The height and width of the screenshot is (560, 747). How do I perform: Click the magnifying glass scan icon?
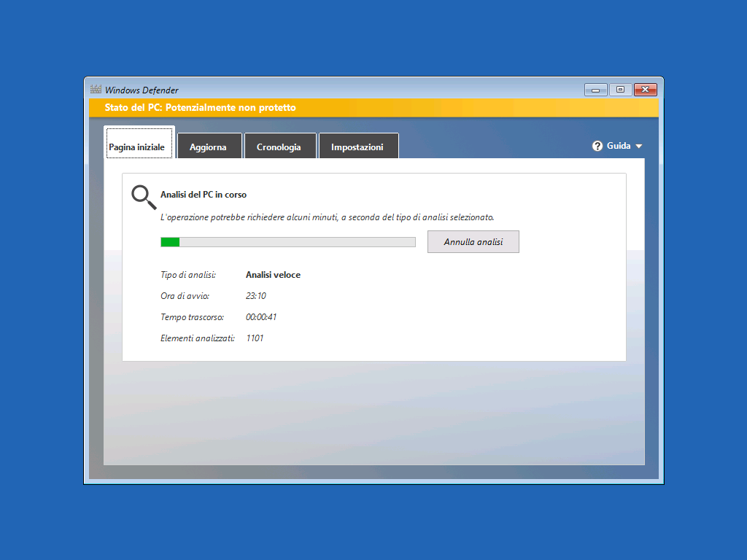(x=144, y=197)
